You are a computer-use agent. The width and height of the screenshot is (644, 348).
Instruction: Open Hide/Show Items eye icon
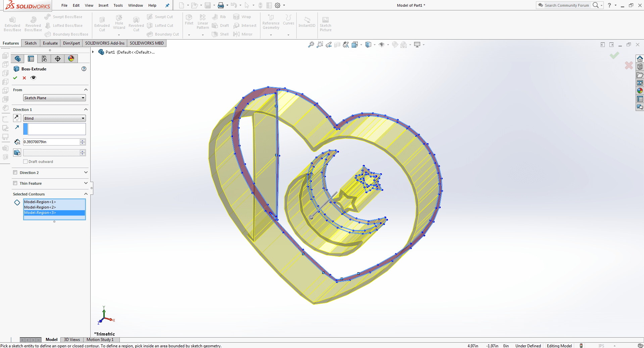382,45
